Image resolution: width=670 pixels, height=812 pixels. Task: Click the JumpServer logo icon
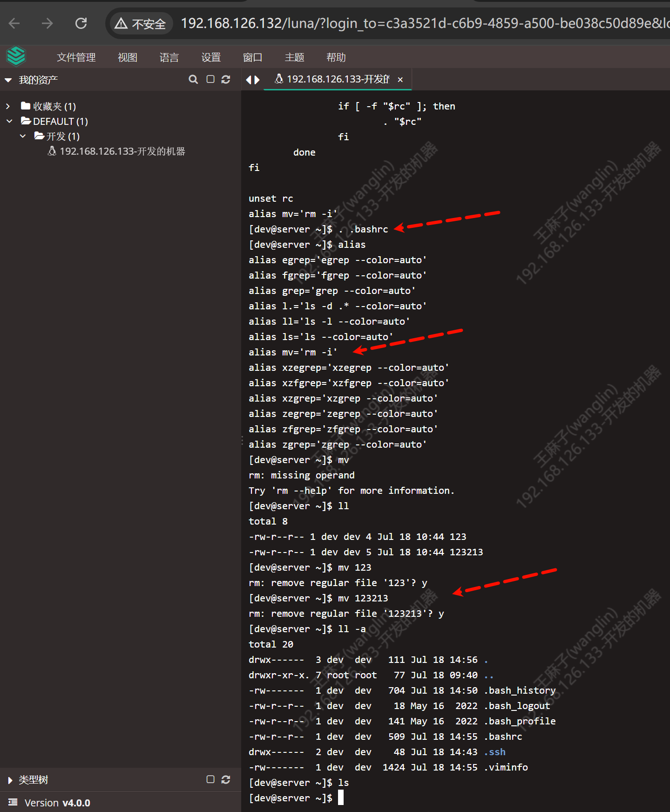(x=16, y=57)
